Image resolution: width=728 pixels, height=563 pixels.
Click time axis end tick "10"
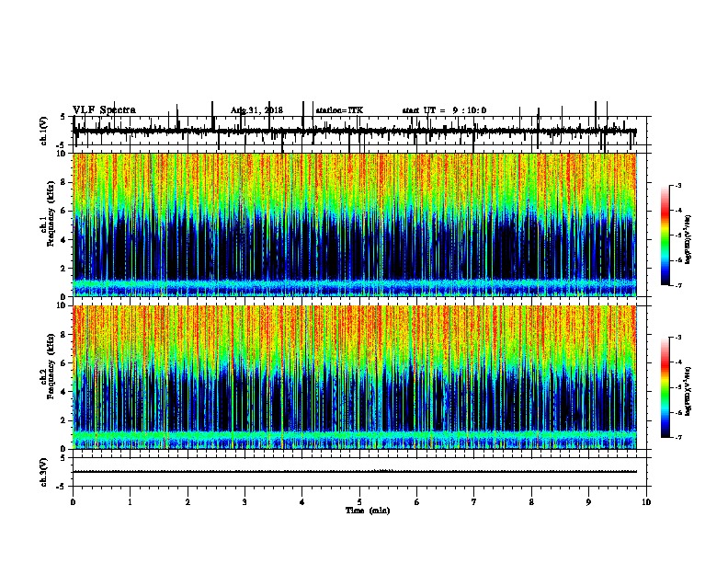pos(646,502)
